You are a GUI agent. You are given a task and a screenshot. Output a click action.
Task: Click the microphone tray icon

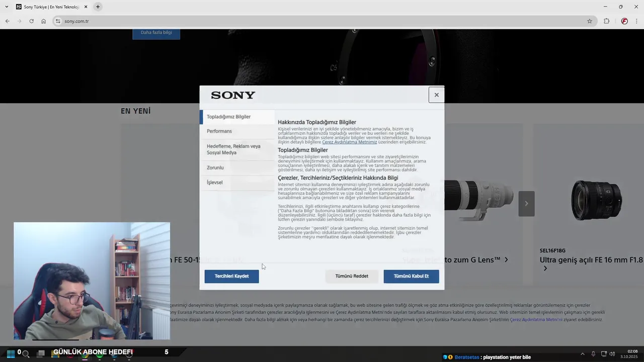pyautogui.click(x=593, y=354)
